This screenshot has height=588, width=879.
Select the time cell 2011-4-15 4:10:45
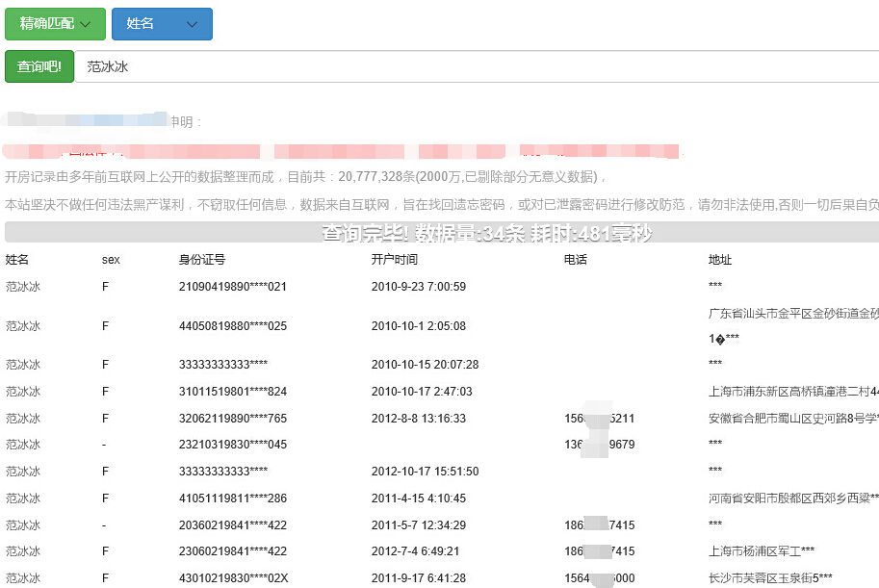point(418,499)
